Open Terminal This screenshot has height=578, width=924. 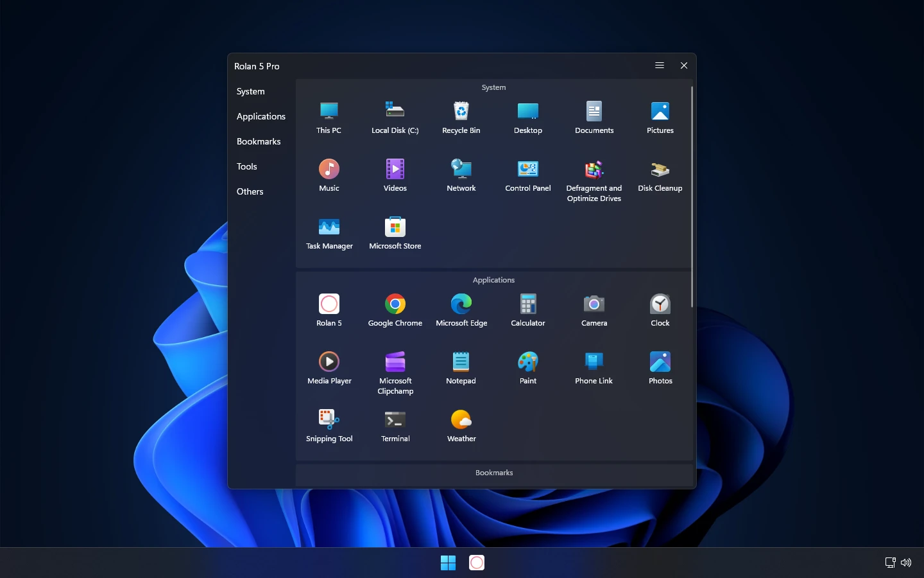click(x=395, y=426)
